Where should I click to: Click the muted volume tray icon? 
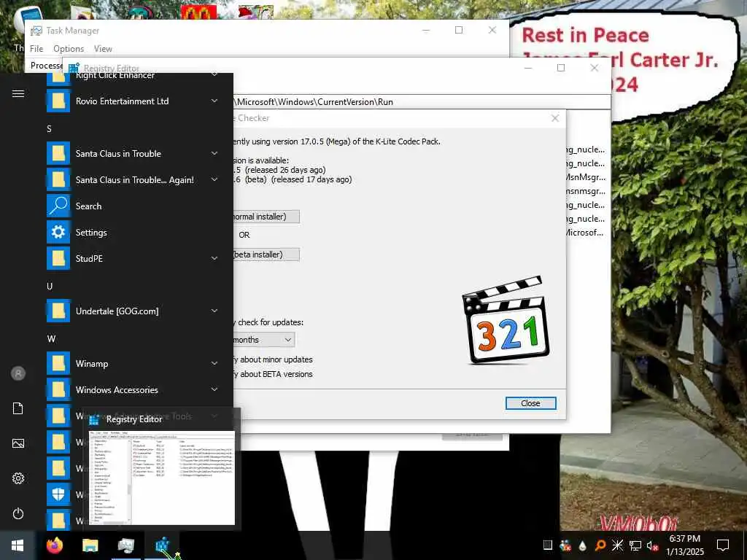tap(652, 545)
